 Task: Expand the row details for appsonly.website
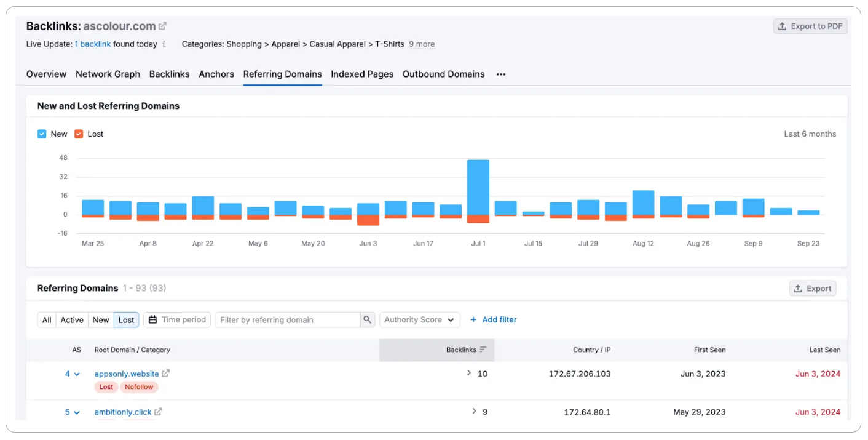click(x=76, y=374)
